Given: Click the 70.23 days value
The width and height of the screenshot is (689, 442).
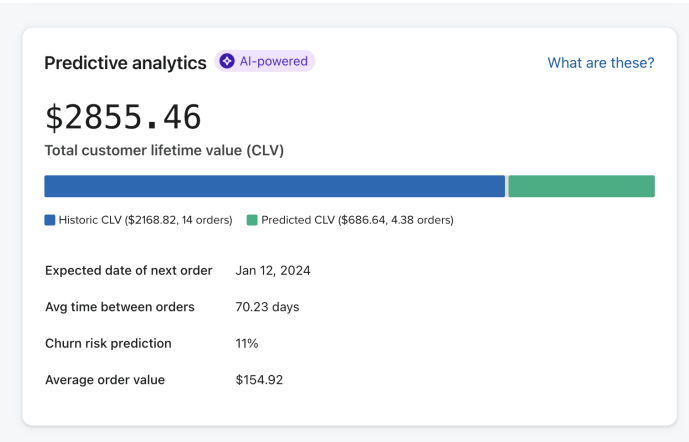Looking at the screenshot, I should pos(267,307).
